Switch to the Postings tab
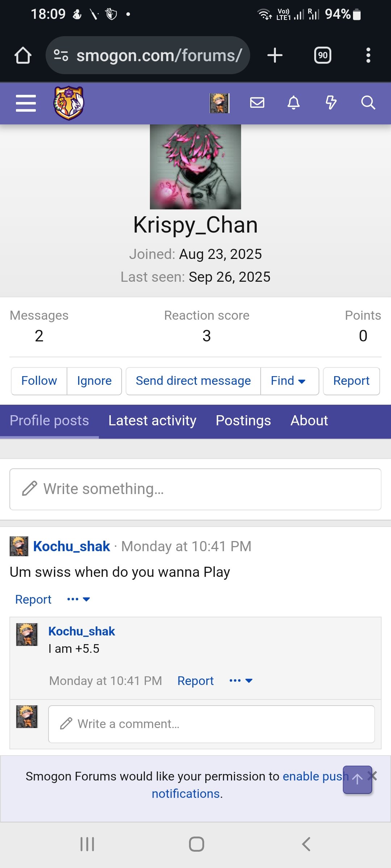 [x=243, y=421]
